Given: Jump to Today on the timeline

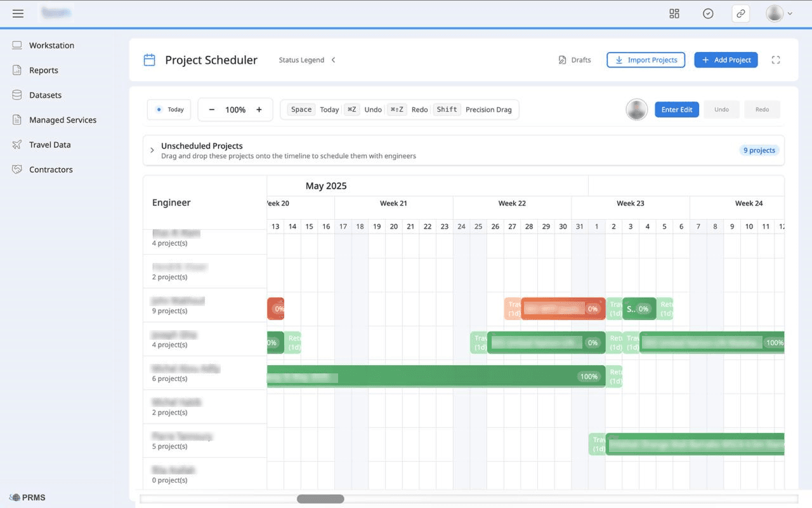Looking at the screenshot, I should (169, 109).
